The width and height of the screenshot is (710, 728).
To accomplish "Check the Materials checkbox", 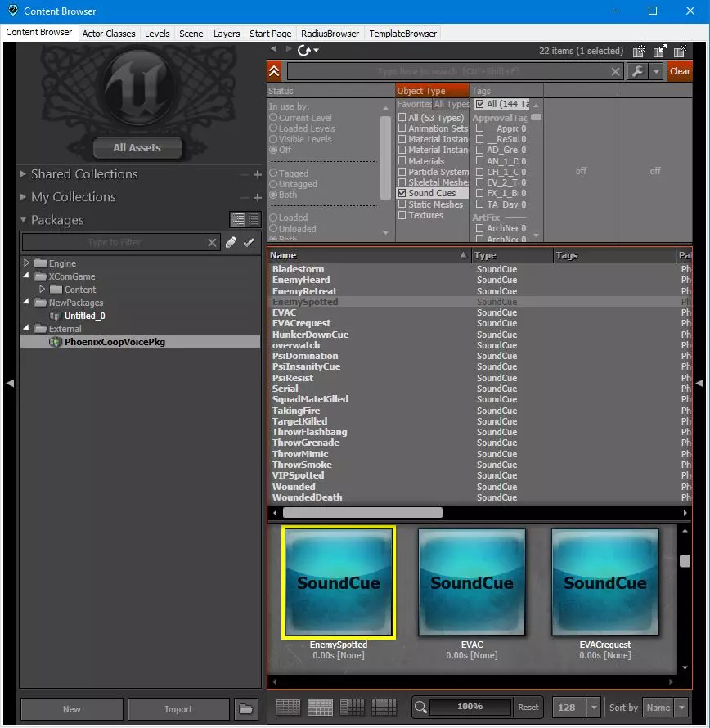I will pos(402,160).
